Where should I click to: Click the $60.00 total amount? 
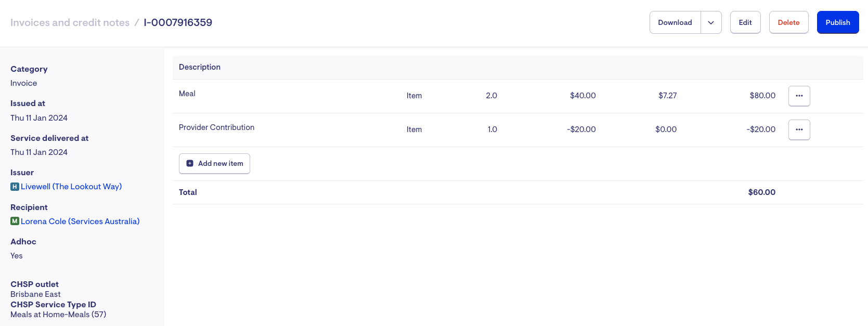click(761, 192)
